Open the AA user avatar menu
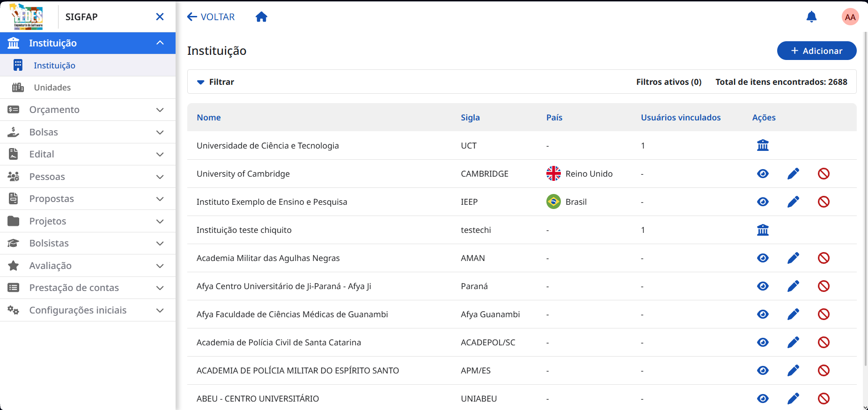Image resolution: width=868 pixels, height=410 pixels. [x=850, y=17]
